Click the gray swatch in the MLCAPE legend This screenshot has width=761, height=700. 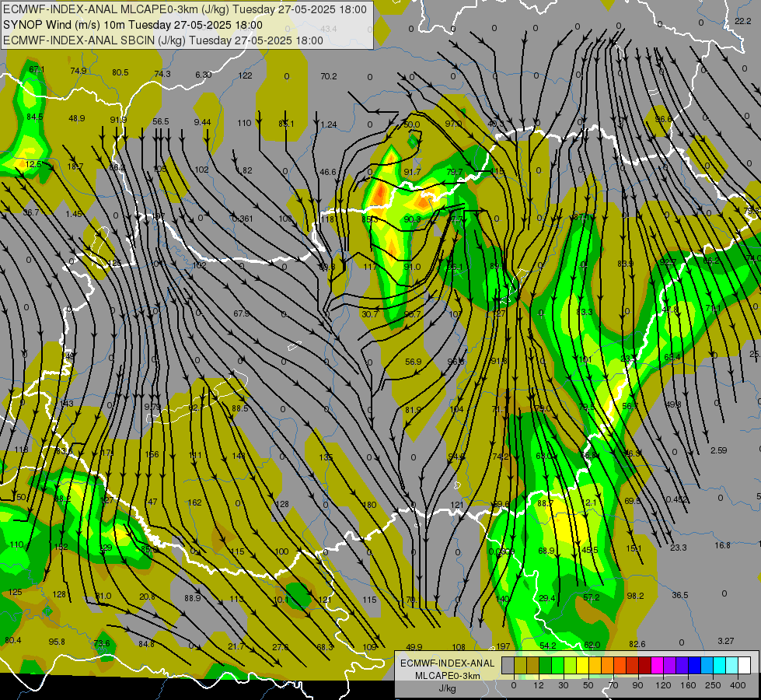[508, 665]
